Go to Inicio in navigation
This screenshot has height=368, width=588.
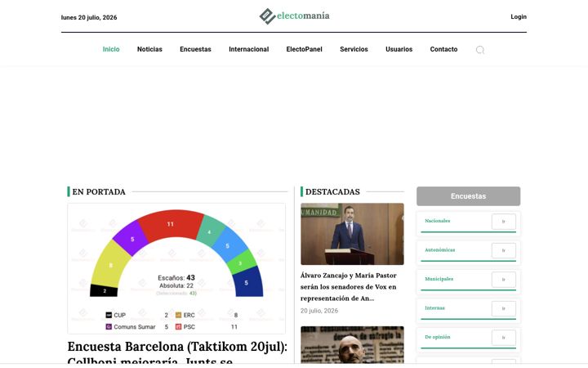tap(111, 49)
